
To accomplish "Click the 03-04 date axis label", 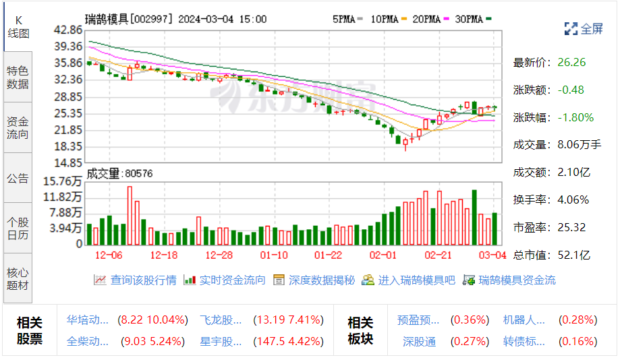I will point(492,255).
